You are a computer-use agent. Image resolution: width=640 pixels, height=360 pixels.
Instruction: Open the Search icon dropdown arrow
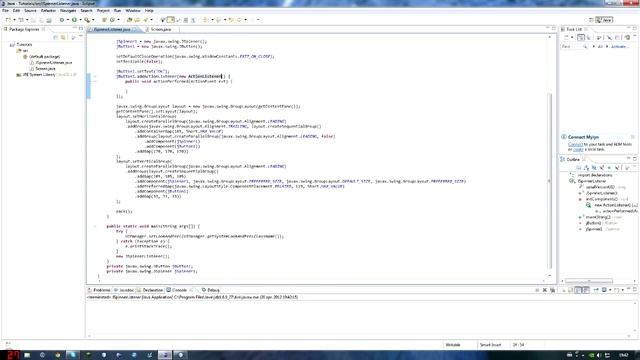(x=151, y=20)
